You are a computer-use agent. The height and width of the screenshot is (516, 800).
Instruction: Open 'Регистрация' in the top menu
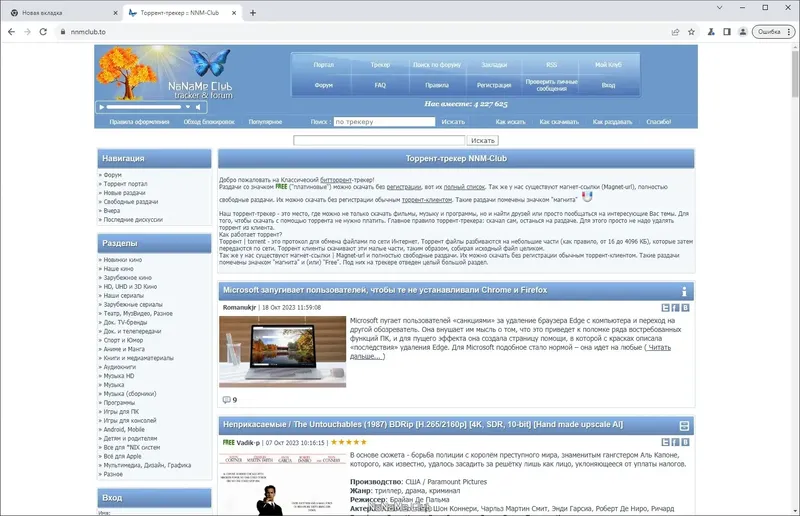click(494, 85)
